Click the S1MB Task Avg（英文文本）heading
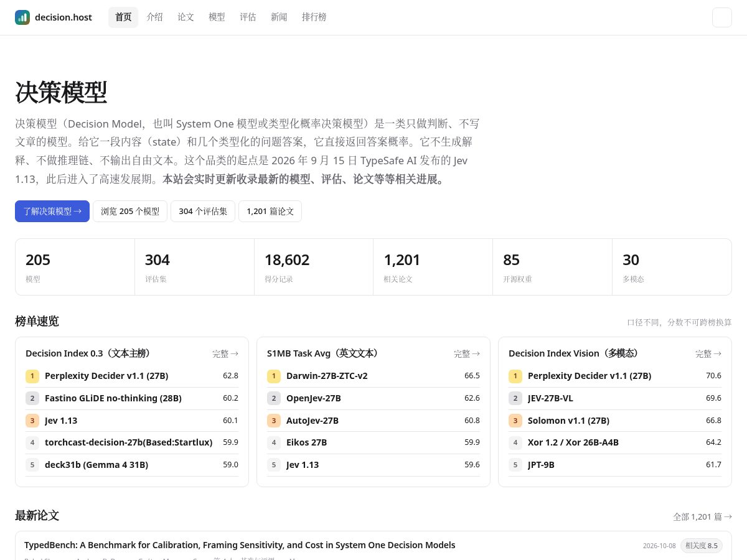 click(x=323, y=353)
